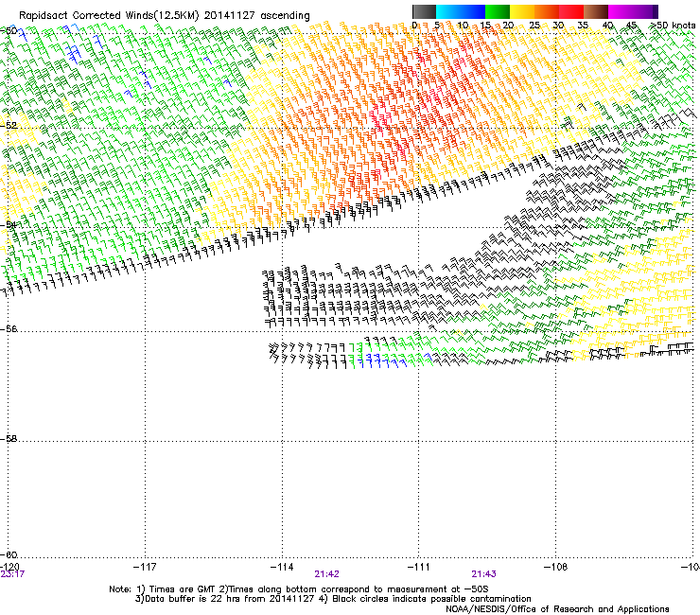
Task: Click the longitude label '-117'
Action: [x=145, y=567]
